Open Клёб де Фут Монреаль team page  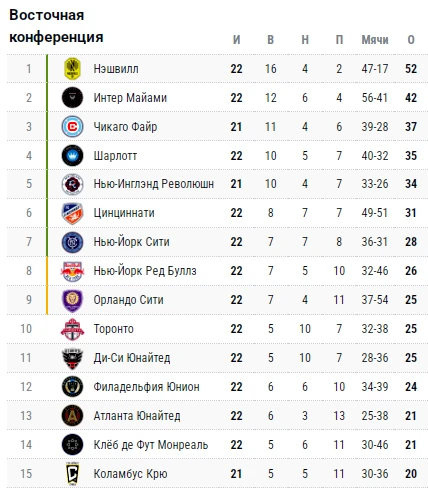click(x=151, y=445)
